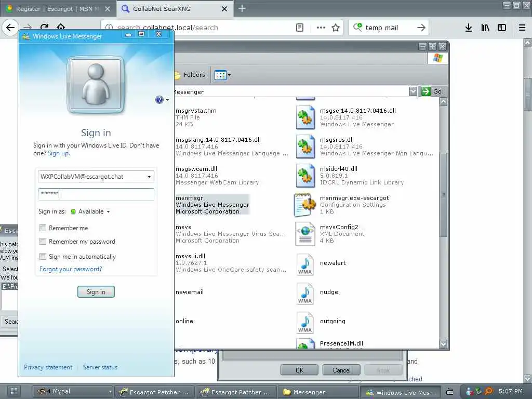Switch to CollabNet SearXNG tab
This screenshot has width=532, height=399.
(175, 9)
